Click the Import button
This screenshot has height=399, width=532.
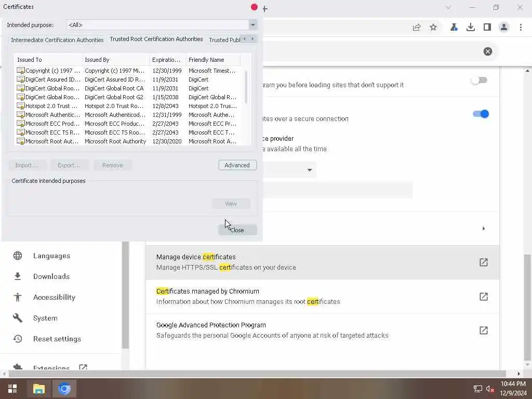26,165
